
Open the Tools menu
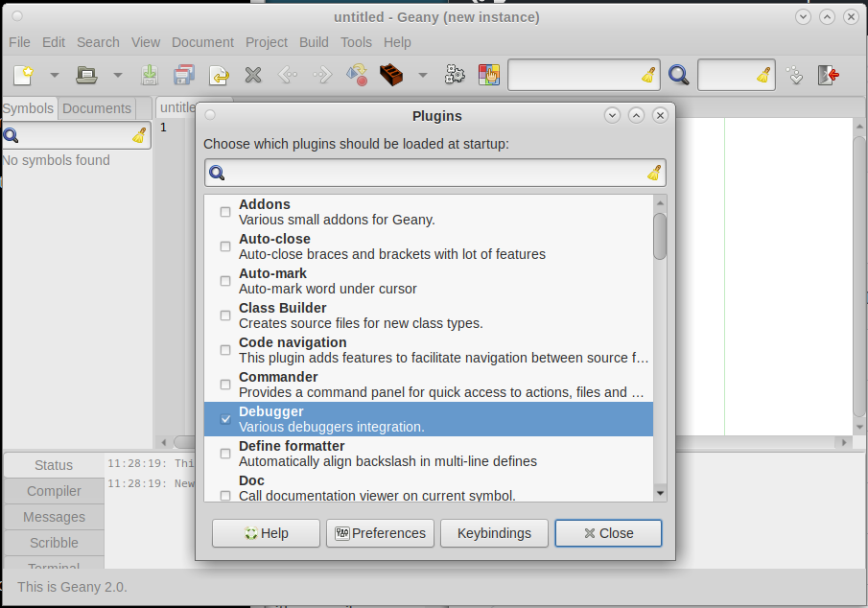[x=356, y=42]
